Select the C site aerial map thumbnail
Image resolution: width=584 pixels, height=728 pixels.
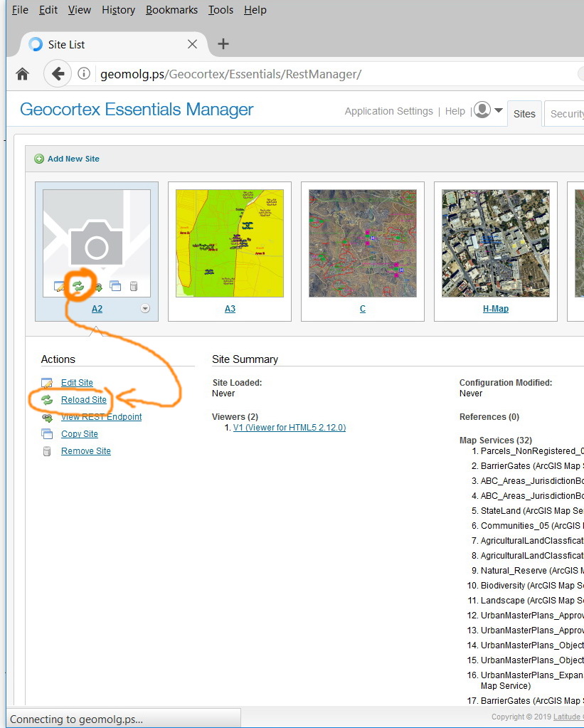[363, 243]
